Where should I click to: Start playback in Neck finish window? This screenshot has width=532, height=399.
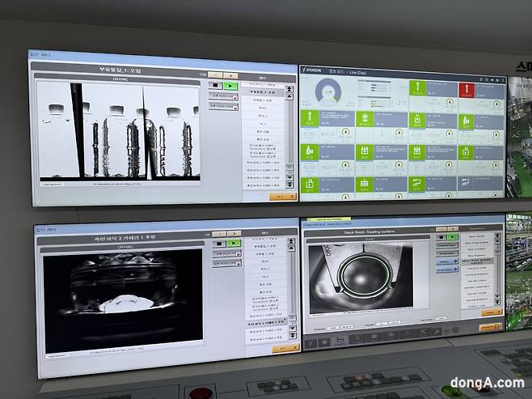(453, 236)
